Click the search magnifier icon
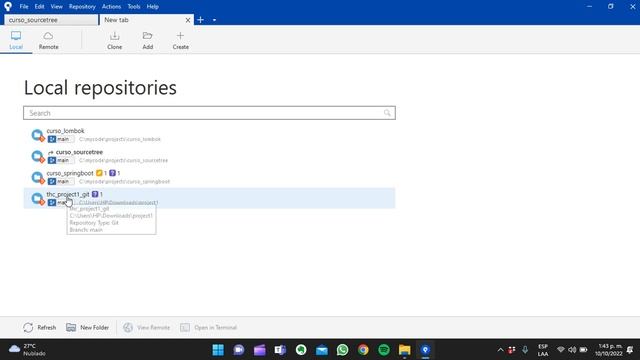This screenshot has height=360, width=640. pos(387,113)
